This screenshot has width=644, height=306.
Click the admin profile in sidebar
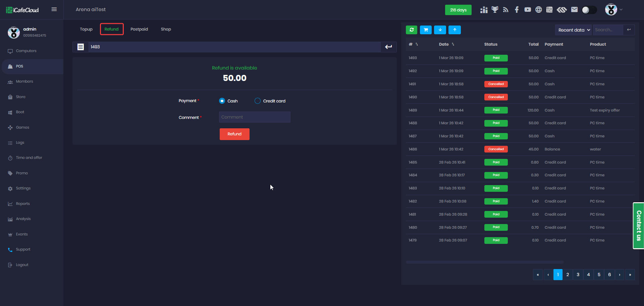point(27,32)
